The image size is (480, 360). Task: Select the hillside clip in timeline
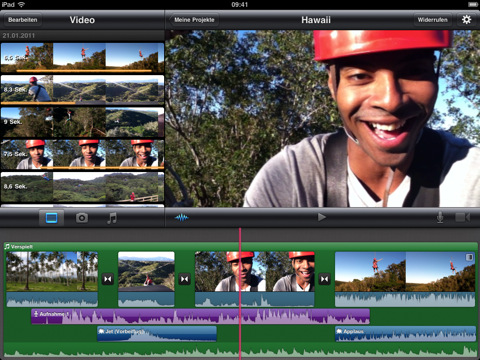click(146, 279)
